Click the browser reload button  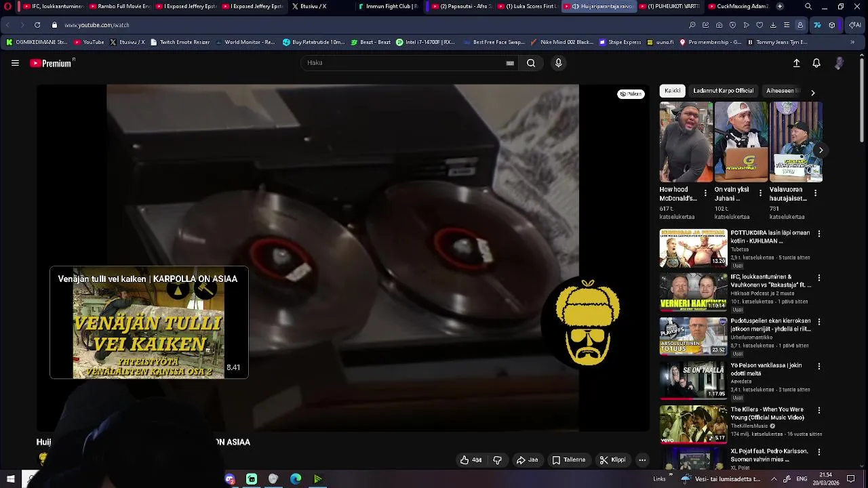click(x=37, y=25)
